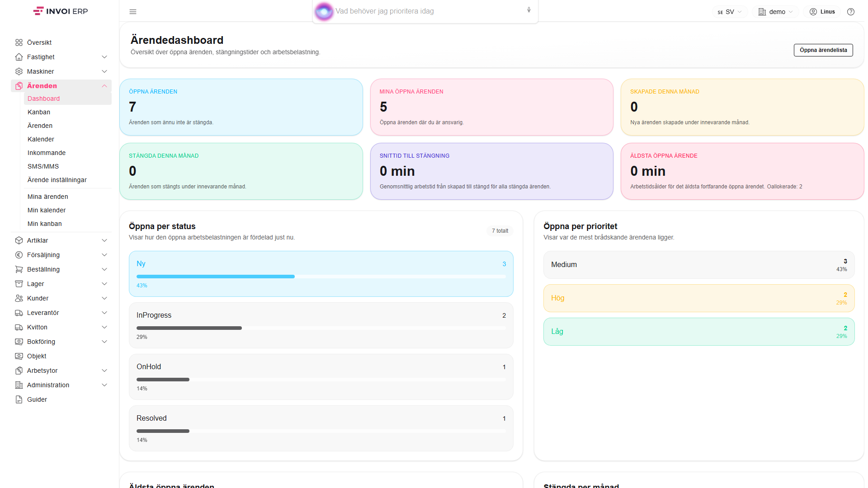
Task: Open the Linus user profile button
Action: pos(822,12)
